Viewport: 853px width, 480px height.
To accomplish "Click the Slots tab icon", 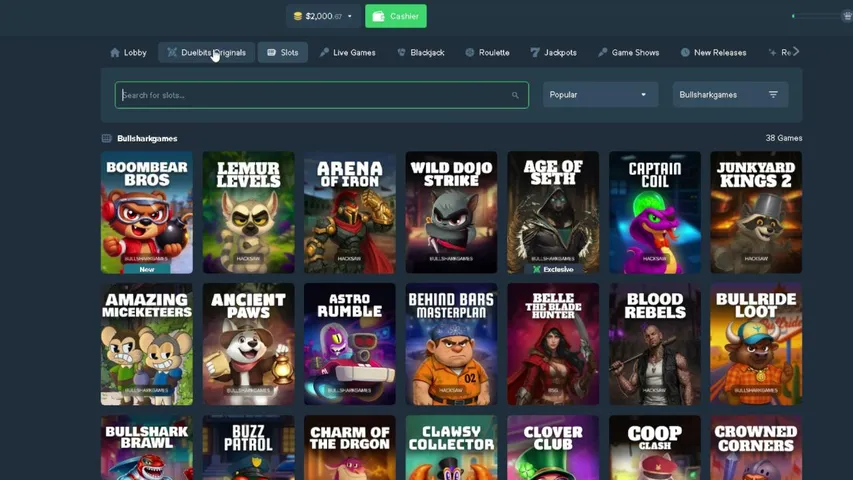I will pyautogui.click(x=271, y=53).
